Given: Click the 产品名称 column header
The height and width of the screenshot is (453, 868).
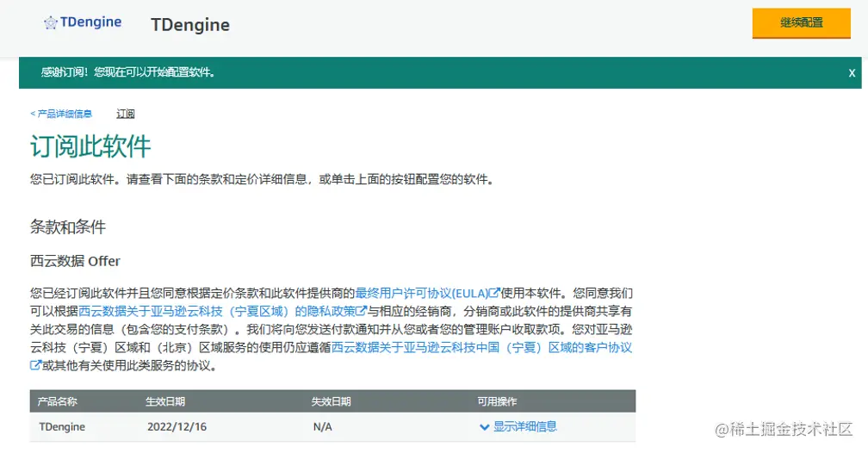Looking at the screenshot, I should tap(58, 401).
